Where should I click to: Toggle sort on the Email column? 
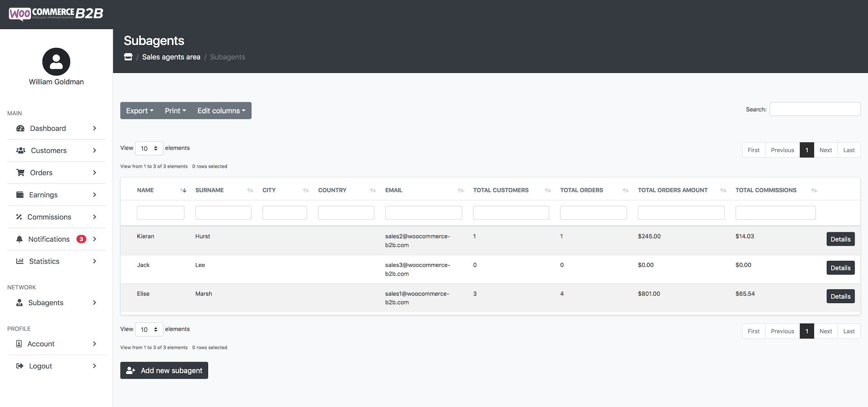pyautogui.click(x=461, y=190)
